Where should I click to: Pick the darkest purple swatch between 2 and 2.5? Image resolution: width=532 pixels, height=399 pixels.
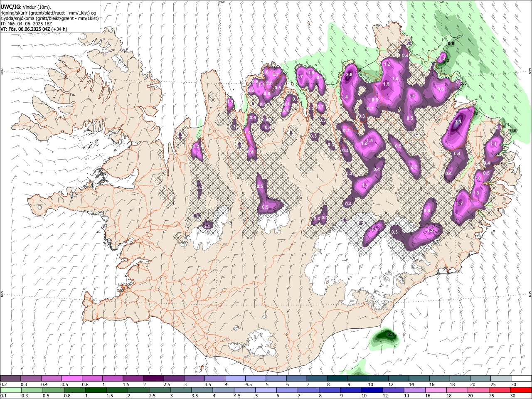[153, 379]
